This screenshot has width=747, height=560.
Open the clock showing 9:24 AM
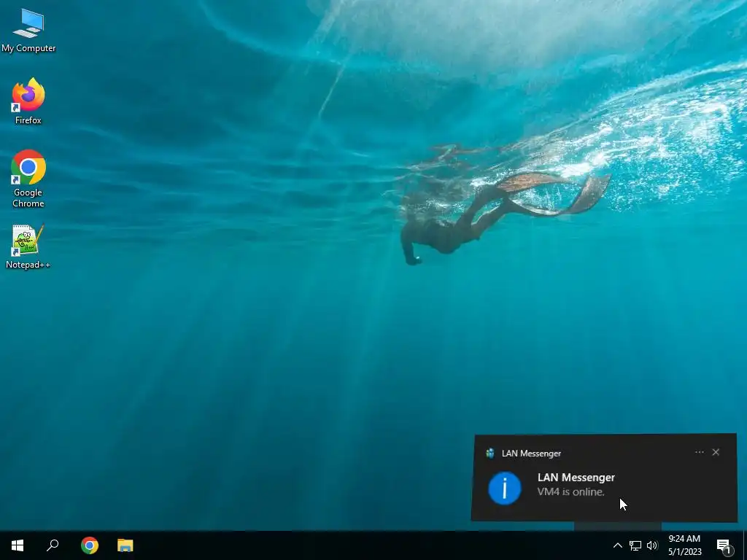coord(684,545)
